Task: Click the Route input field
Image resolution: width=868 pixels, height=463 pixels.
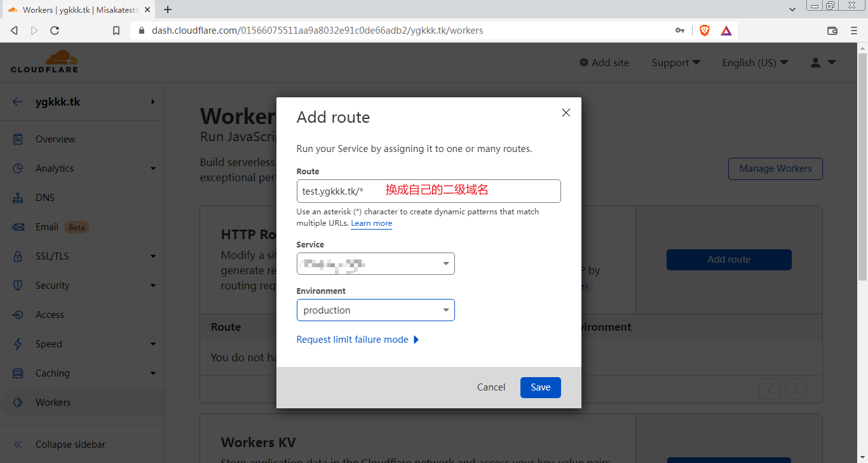Action: point(428,191)
